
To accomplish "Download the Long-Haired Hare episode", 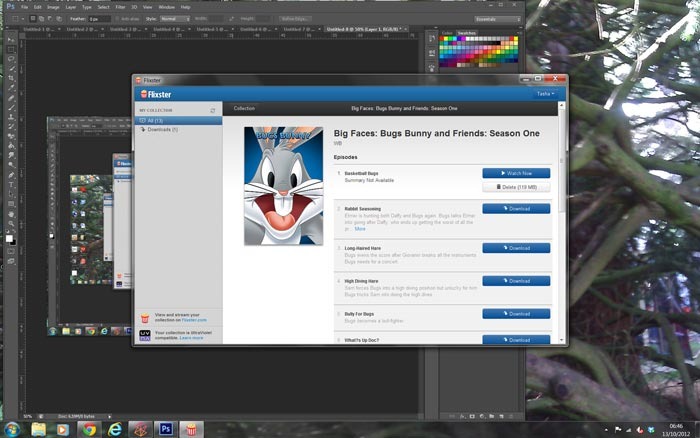I will [x=516, y=248].
